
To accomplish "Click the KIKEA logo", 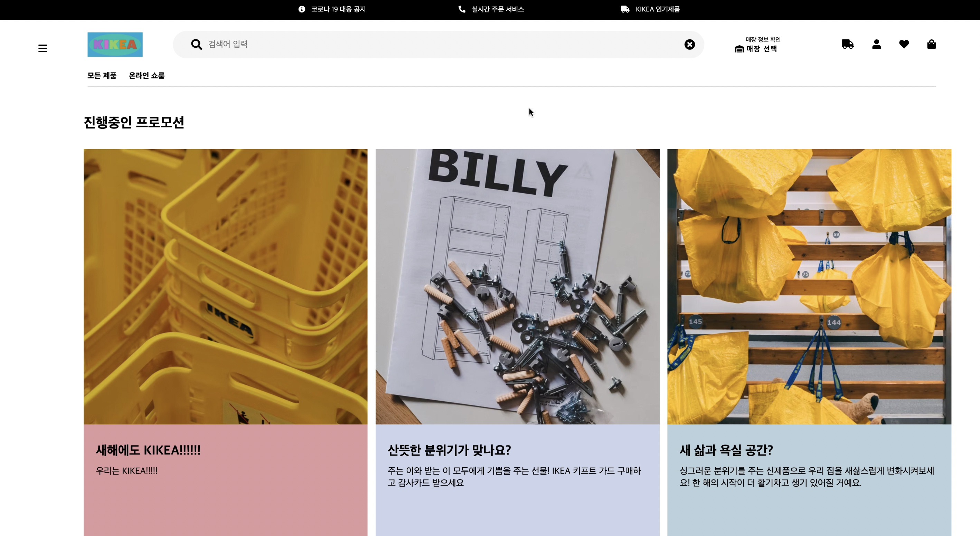I will click(x=115, y=45).
